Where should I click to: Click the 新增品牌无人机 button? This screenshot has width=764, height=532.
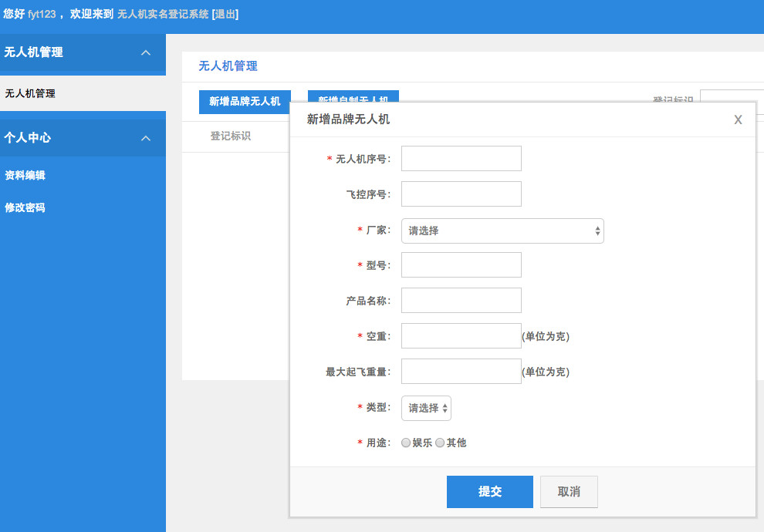(245, 102)
